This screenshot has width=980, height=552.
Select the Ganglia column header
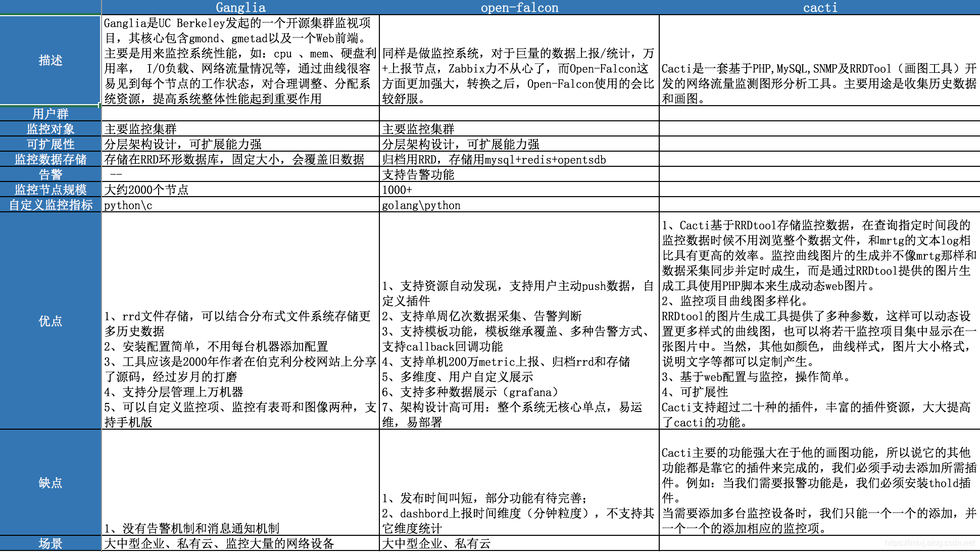click(x=240, y=7)
